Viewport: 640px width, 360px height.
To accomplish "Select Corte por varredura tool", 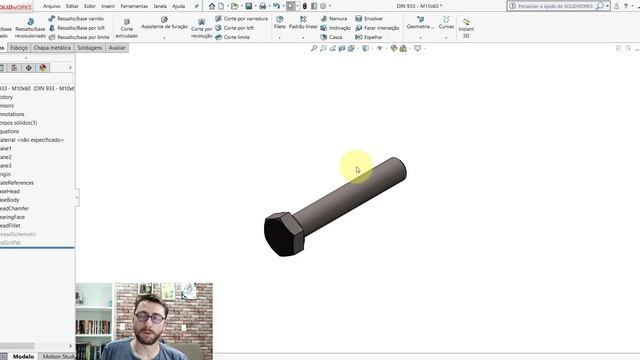I will tap(242, 19).
